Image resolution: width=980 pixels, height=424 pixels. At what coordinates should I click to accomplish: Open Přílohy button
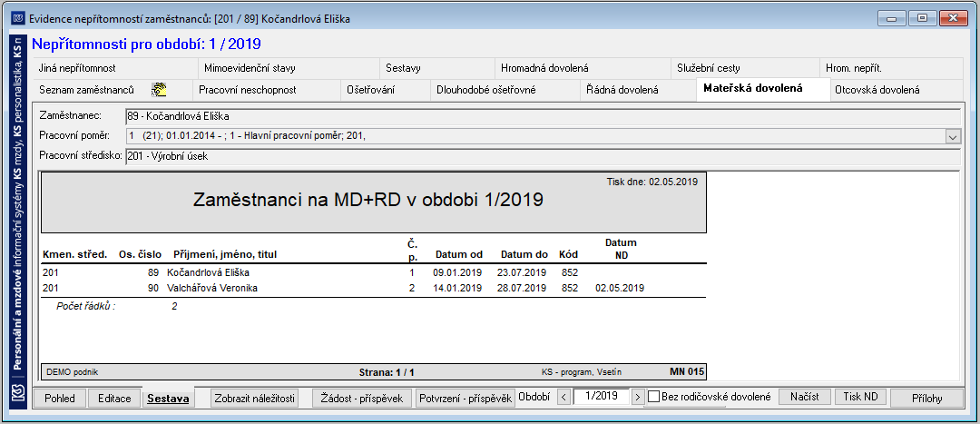click(926, 398)
